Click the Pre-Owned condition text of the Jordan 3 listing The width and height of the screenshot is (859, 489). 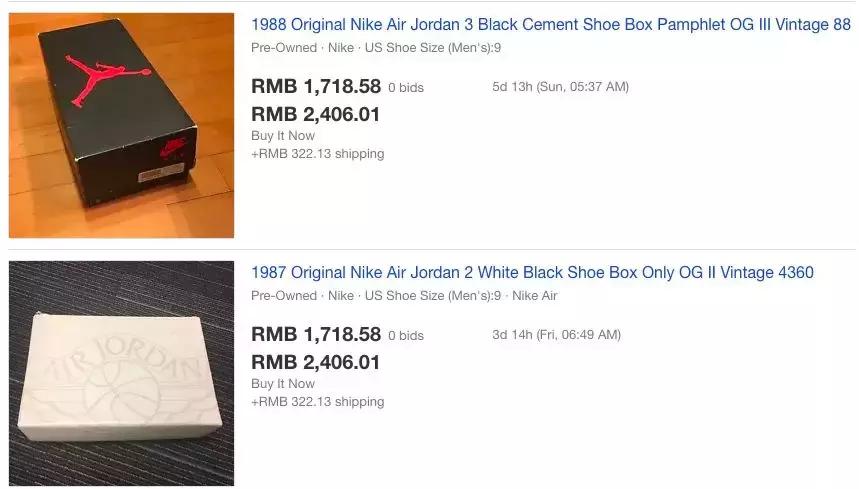[x=284, y=48]
